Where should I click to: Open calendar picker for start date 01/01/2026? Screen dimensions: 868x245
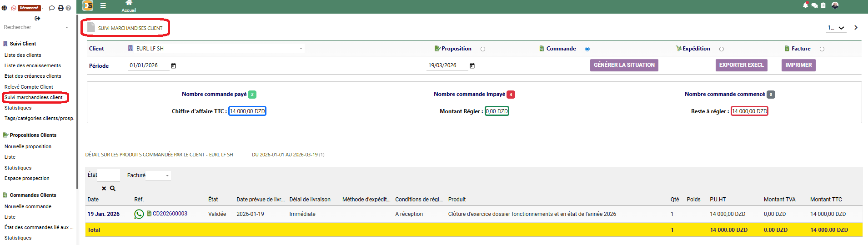pos(173,66)
